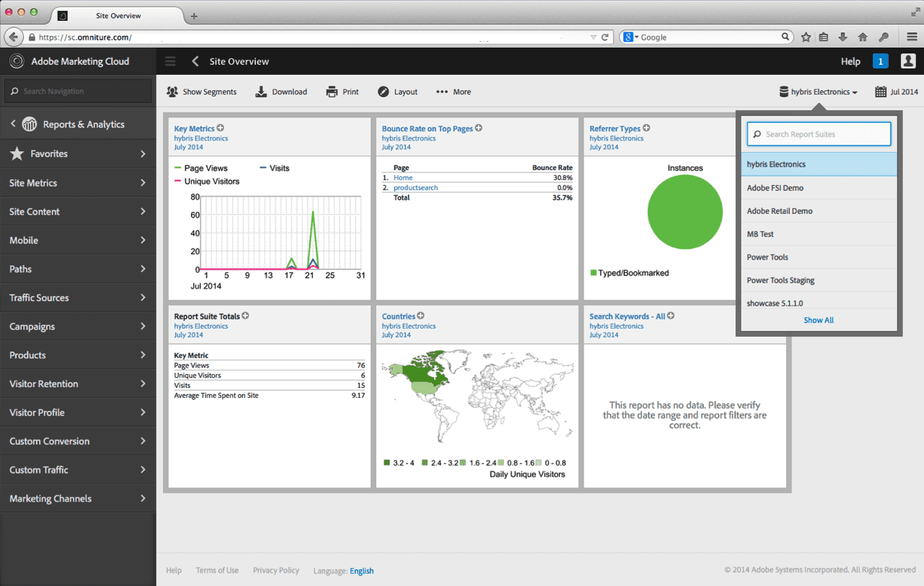This screenshot has height=586, width=924.
Task: Click the calendar icon for Jul 2014
Action: [881, 92]
